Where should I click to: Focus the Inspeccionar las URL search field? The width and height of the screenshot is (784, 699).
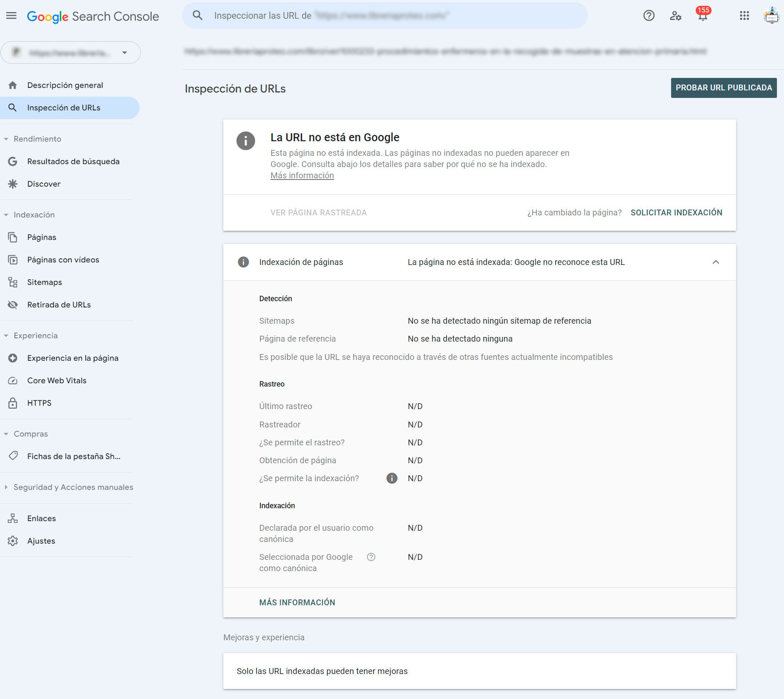(385, 15)
